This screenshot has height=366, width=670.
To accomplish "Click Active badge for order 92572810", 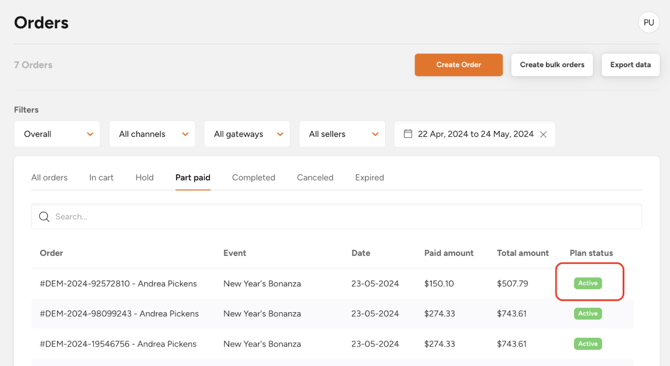I will (x=588, y=283).
